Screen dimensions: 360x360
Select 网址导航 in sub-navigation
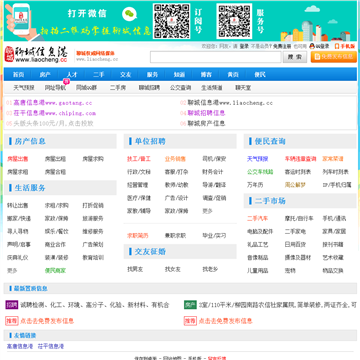[x=55, y=88]
